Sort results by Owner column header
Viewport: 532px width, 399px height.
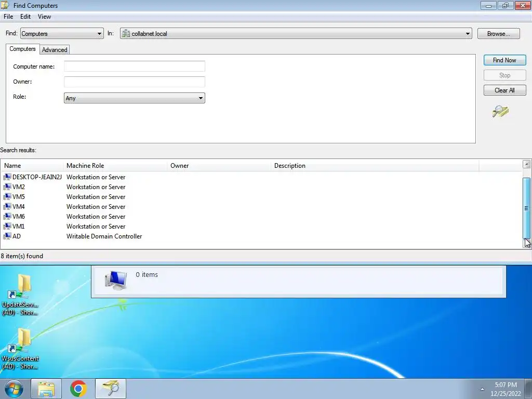click(219, 166)
